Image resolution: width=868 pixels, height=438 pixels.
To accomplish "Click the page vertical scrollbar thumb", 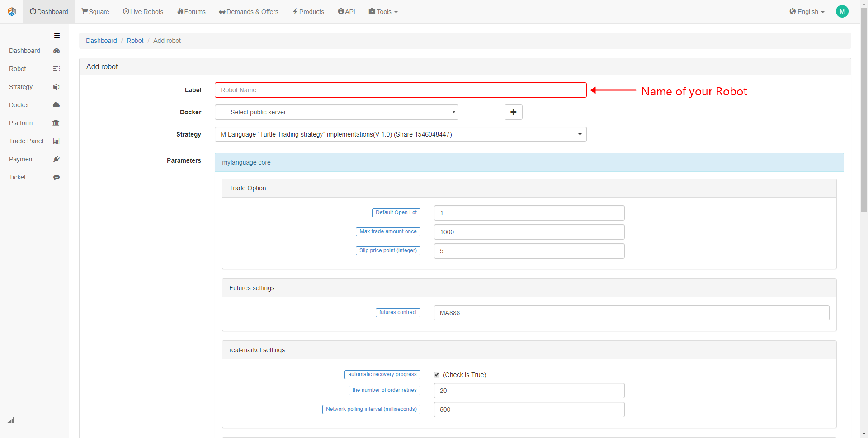I will pyautogui.click(x=864, y=108).
